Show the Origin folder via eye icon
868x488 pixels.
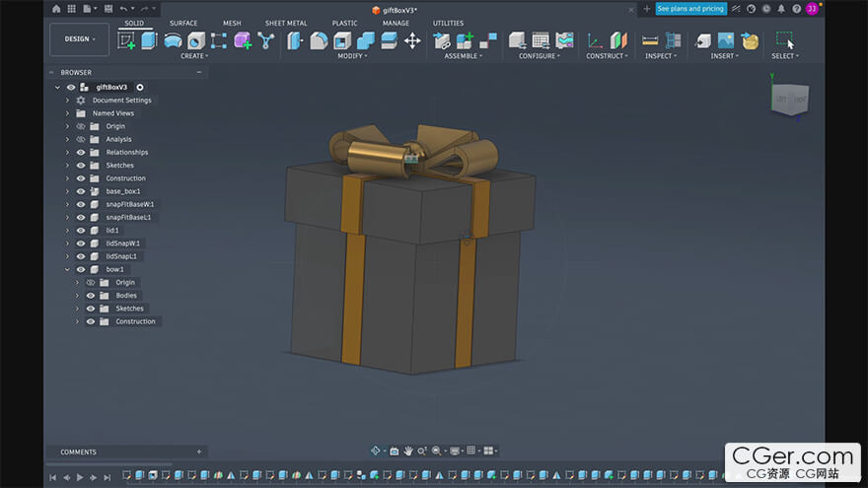coord(81,126)
